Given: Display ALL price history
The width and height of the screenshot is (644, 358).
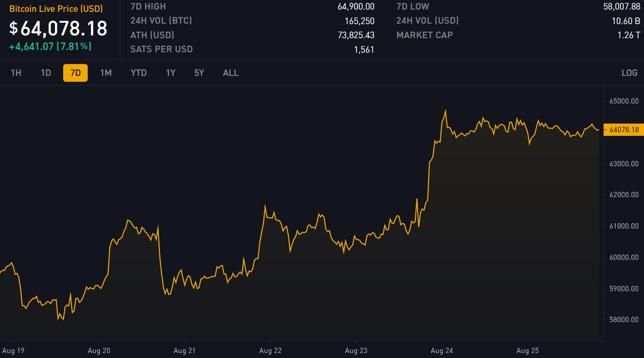Looking at the screenshot, I should [x=231, y=73].
